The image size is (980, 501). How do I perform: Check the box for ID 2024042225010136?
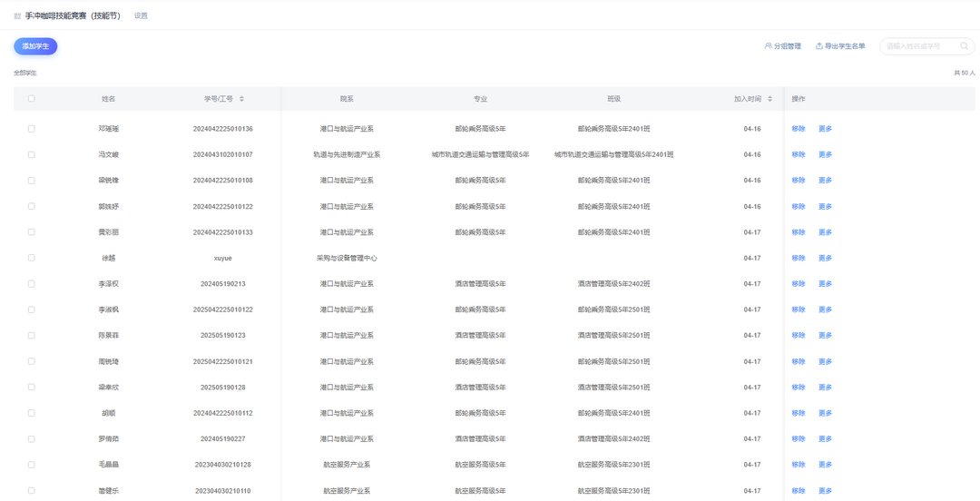(31, 129)
